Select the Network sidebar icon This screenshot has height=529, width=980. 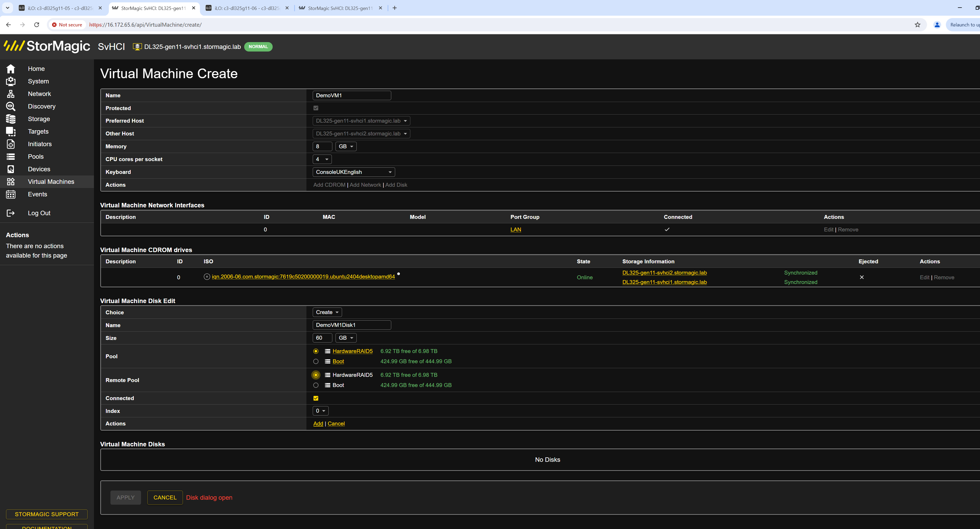coord(11,94)
